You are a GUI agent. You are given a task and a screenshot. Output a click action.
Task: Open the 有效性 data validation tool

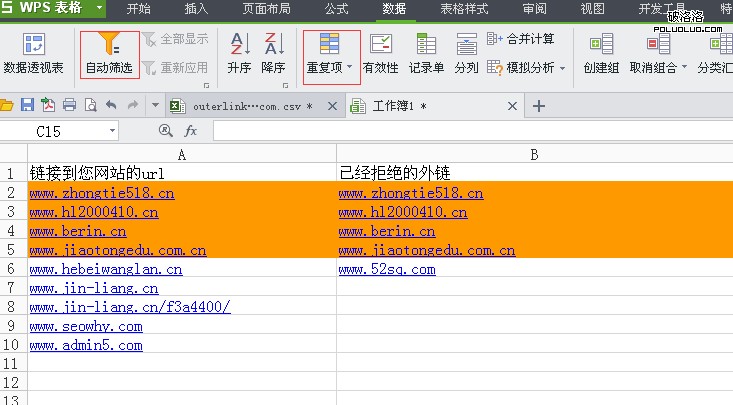[x=380, y=46]
